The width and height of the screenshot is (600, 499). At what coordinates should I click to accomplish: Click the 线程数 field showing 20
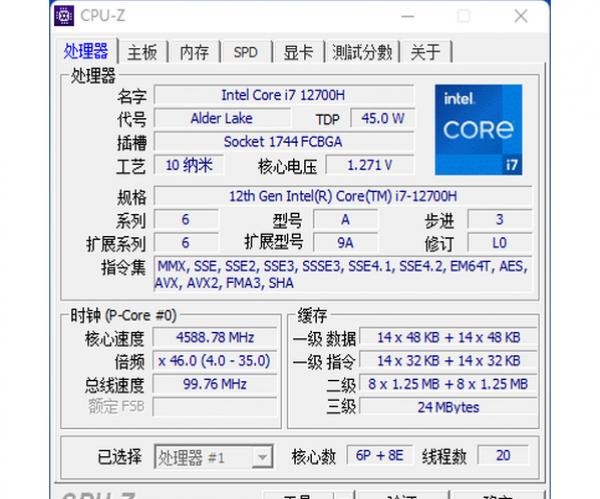pos(502,456)
